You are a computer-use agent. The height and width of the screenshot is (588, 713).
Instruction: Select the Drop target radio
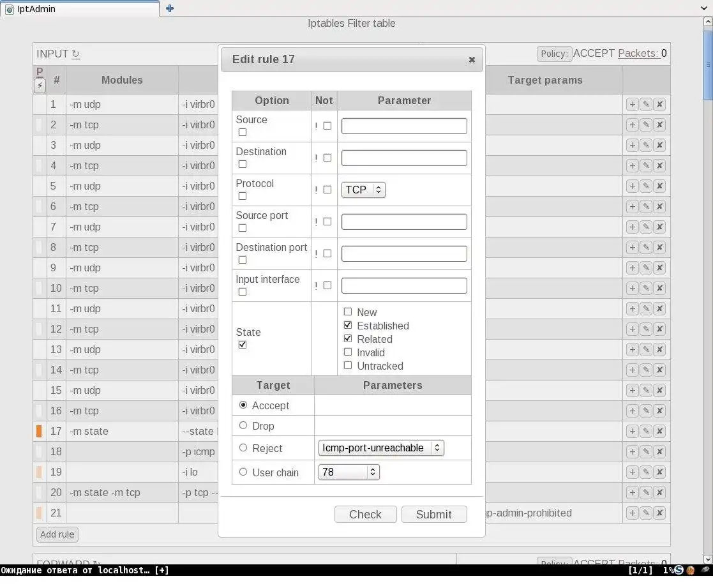243,425
